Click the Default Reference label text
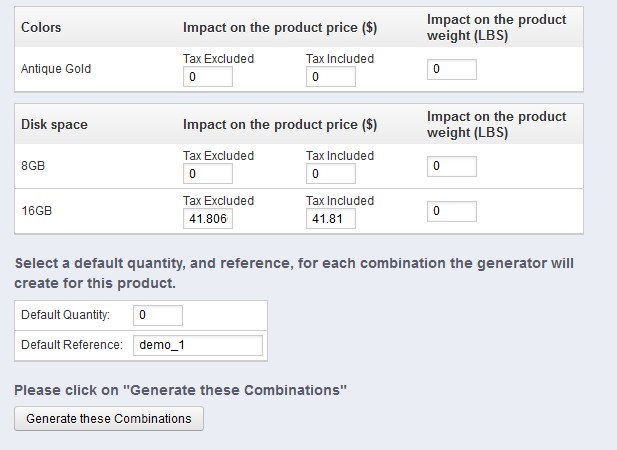 [71, 345]
